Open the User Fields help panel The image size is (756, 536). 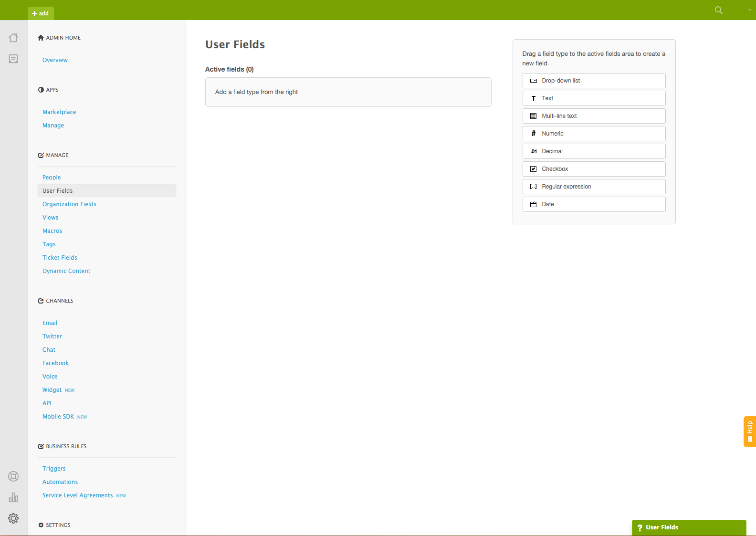[x=689, y=527]
